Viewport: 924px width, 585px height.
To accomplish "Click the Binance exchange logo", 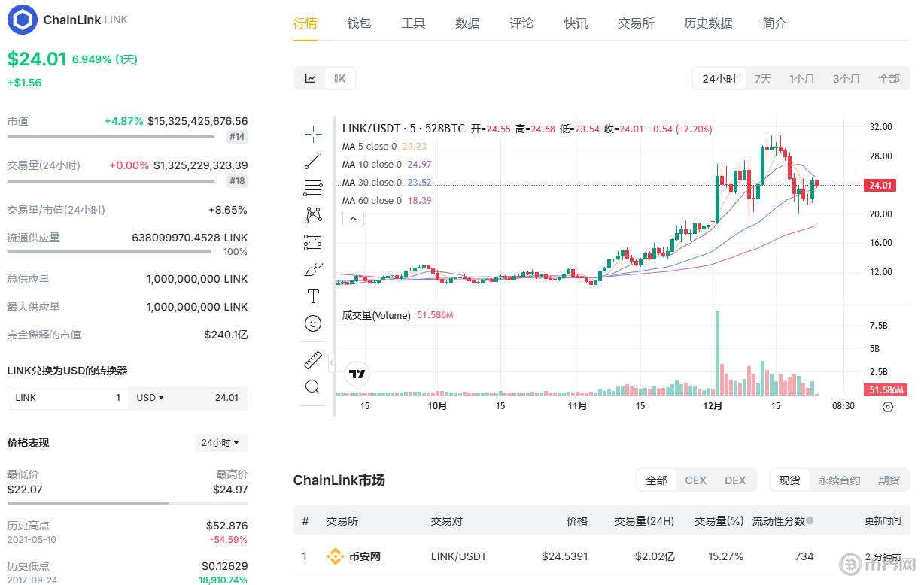I will point(335,556).
